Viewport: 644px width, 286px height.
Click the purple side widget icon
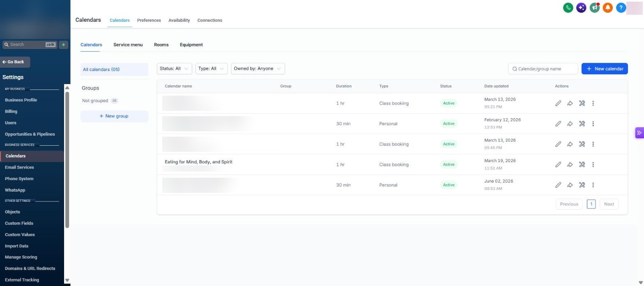point(639,133)
